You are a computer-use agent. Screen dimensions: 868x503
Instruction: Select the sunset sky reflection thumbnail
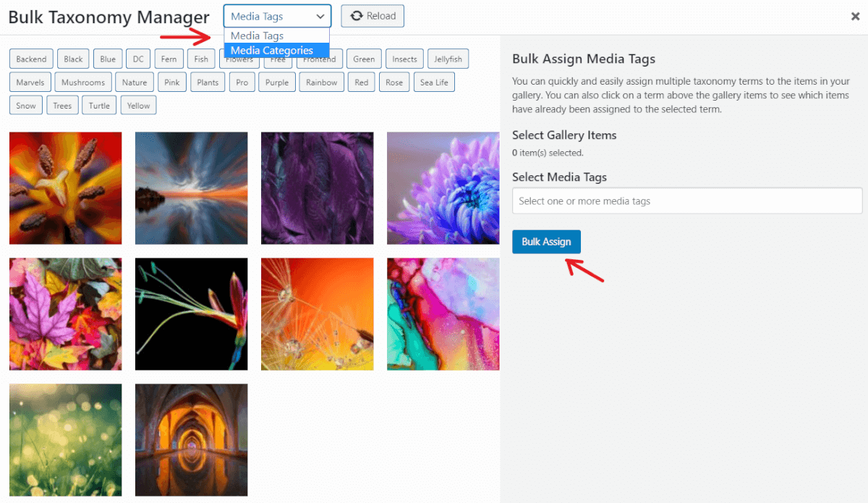(192, 188)
